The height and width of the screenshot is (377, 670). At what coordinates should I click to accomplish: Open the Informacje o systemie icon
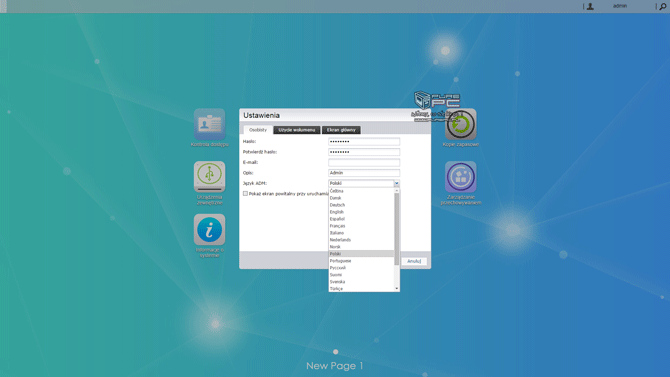point(209,230)
